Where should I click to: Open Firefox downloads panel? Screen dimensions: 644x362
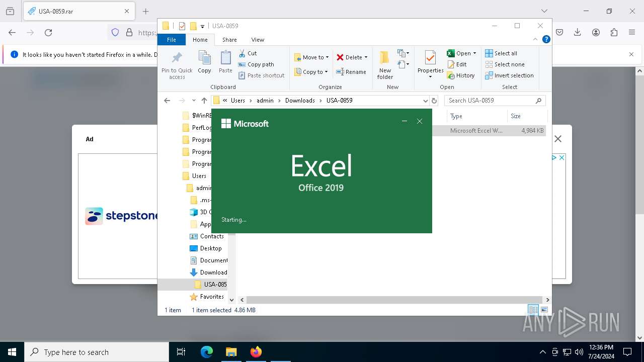pos(578,33)
